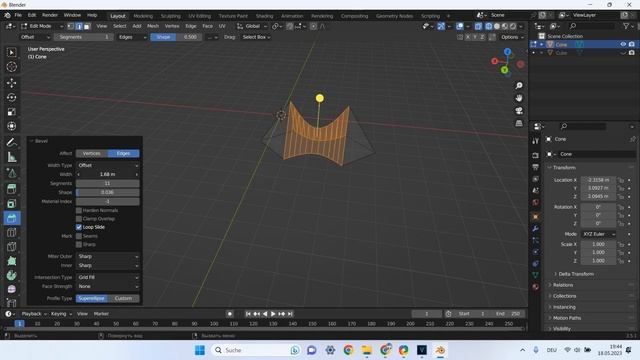Screen dimensions: 640x360
Task: Toggle camera view icon in viewport
Action: (x=519, y=111)
